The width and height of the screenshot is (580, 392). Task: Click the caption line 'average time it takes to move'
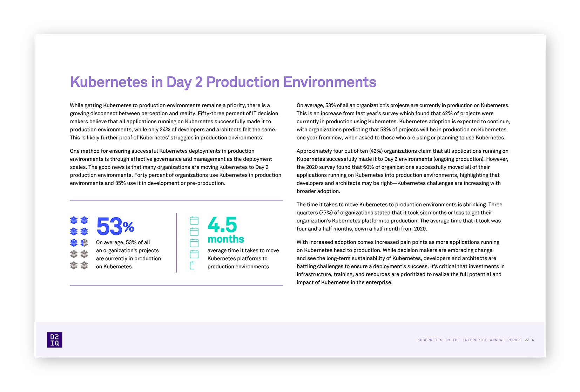(243, 250)
